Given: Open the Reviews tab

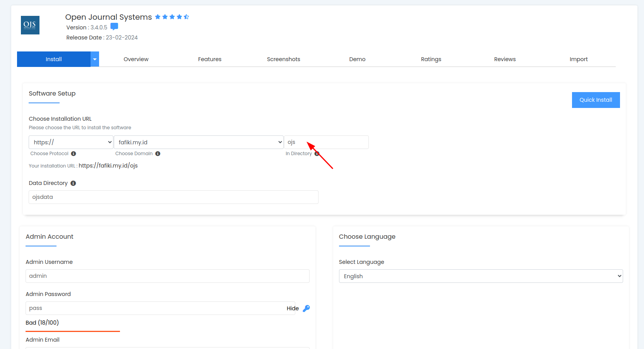Looking at the screenshot, I should pyautogui.click(x=505, y=59).
